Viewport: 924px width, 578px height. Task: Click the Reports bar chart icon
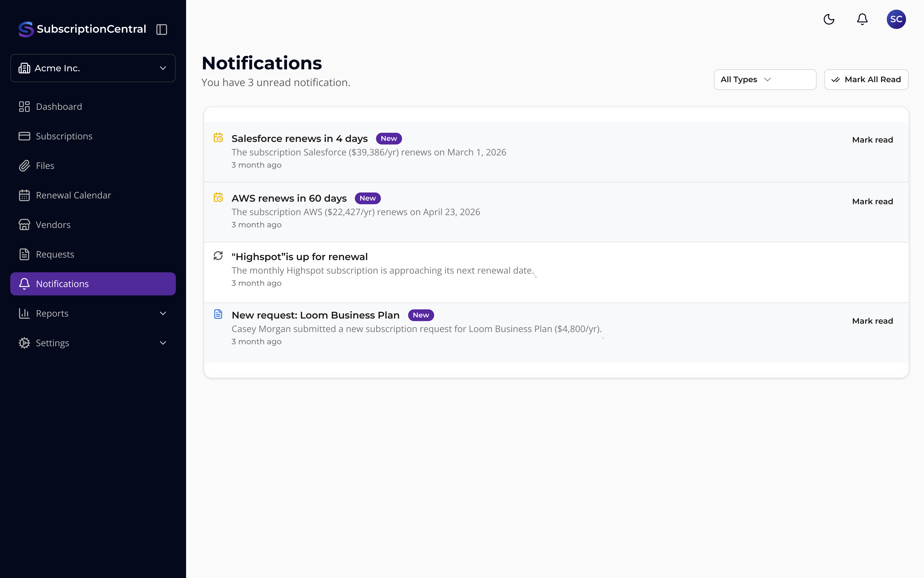pos(24,313)
